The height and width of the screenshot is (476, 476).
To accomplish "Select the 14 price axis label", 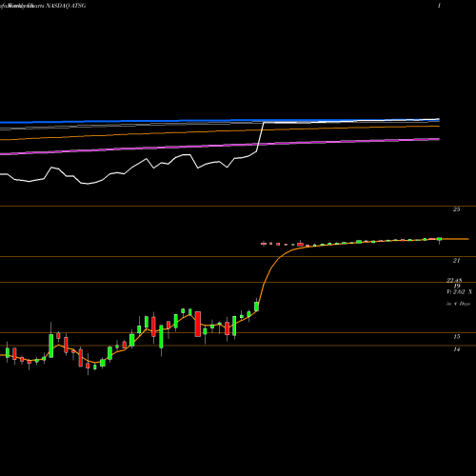I will [456, 349].
